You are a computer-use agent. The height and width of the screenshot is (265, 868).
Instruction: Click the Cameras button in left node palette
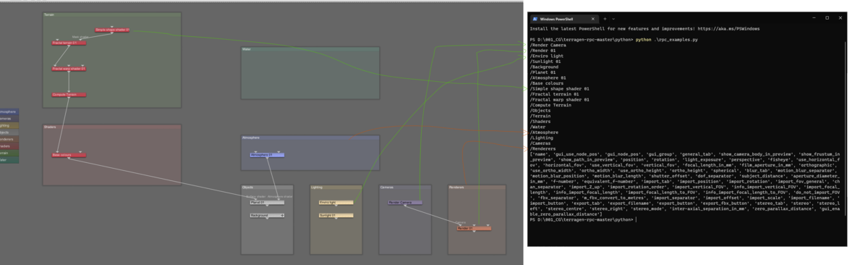coord(9,119)
